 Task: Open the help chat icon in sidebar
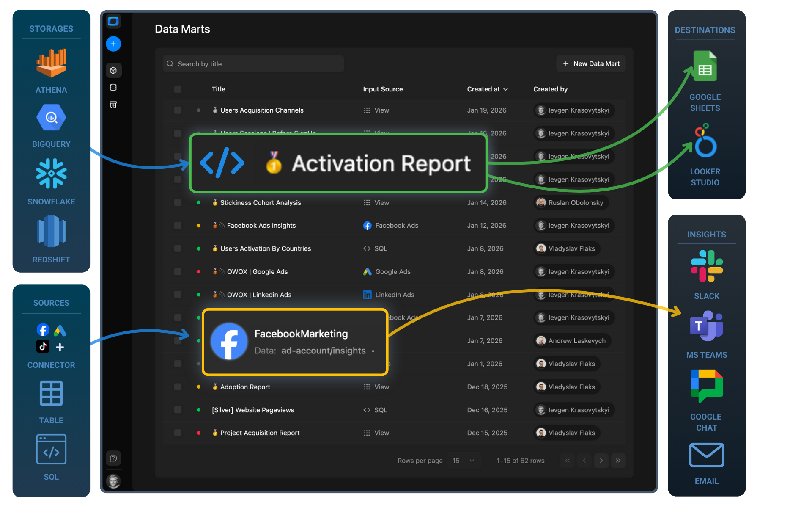pyautogui.click(x=113, y=458)
